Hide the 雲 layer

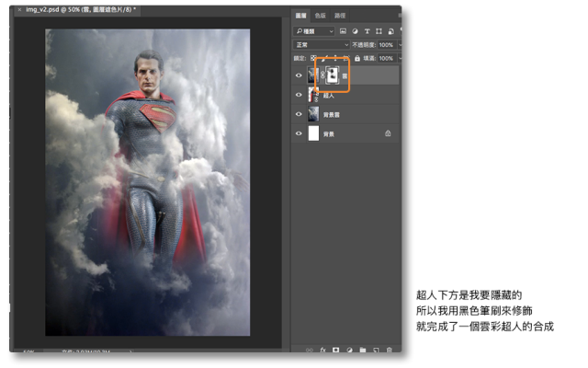pos(299,75)
